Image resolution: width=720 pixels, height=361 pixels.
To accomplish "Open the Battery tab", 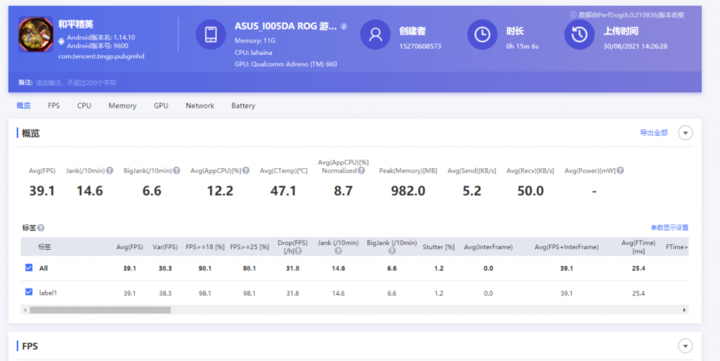I will tap(243, 106).
